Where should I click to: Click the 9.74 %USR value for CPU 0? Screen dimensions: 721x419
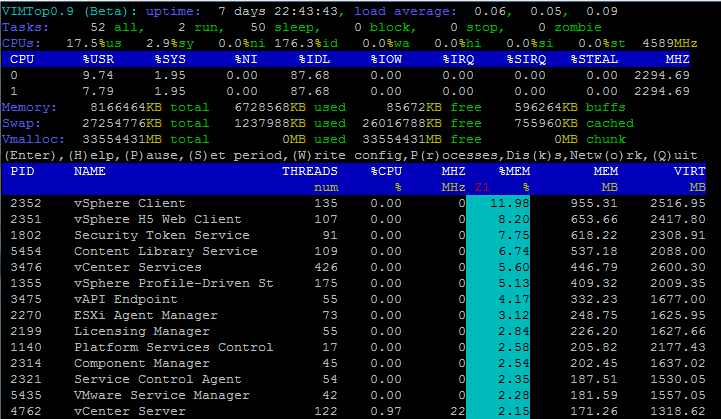click(x=98, y=75)
